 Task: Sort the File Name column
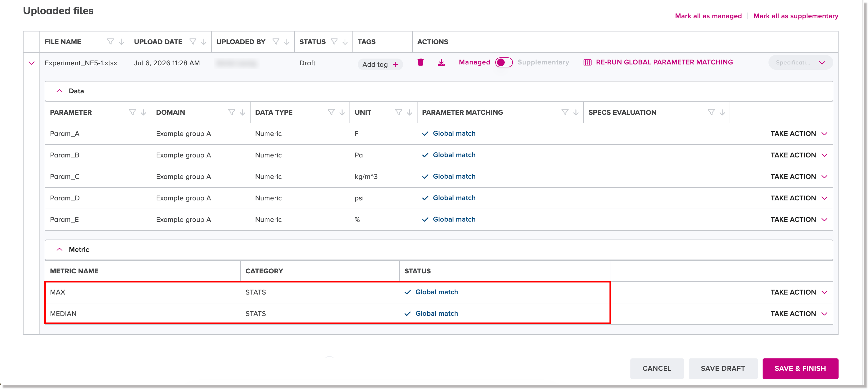pos(121,41)
